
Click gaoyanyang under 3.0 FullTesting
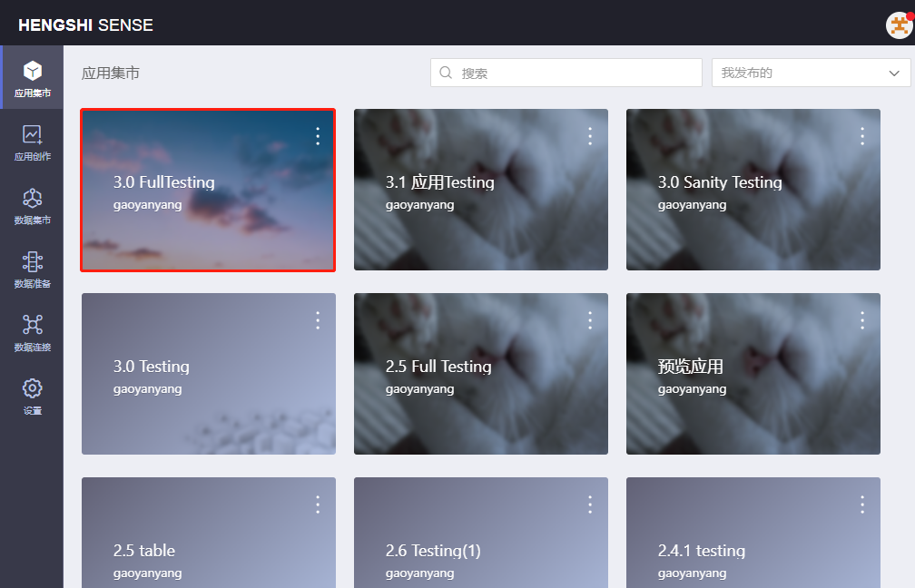[148, 205]
